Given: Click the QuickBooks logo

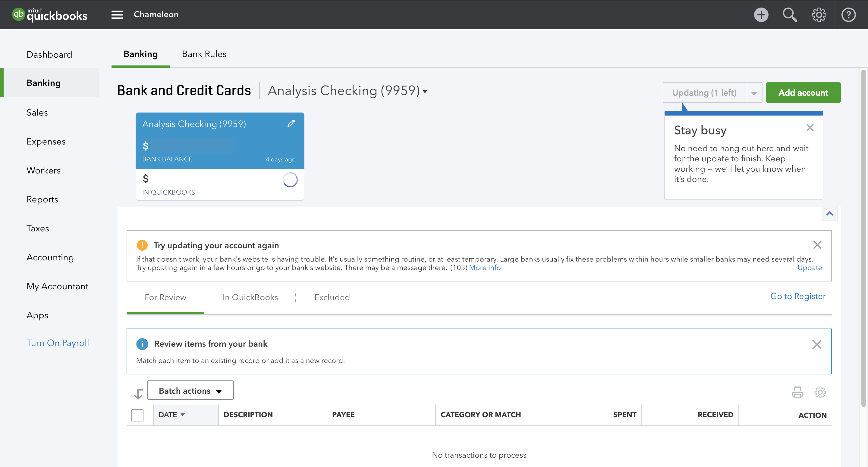Looking at the screenshot, I should [49, 14].
